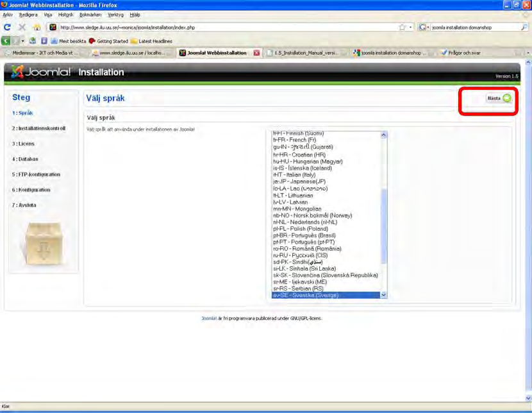
Task: Open the Verktyg menu
Action: (116, 15)
